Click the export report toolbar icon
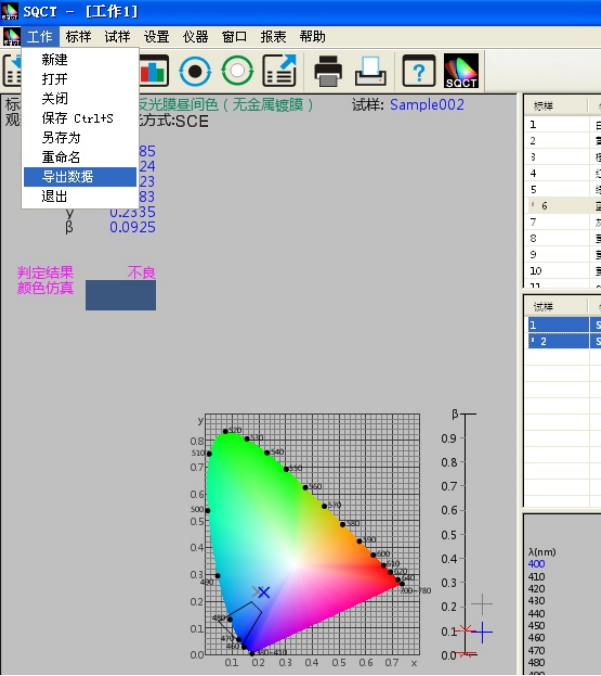 point(280,71)
